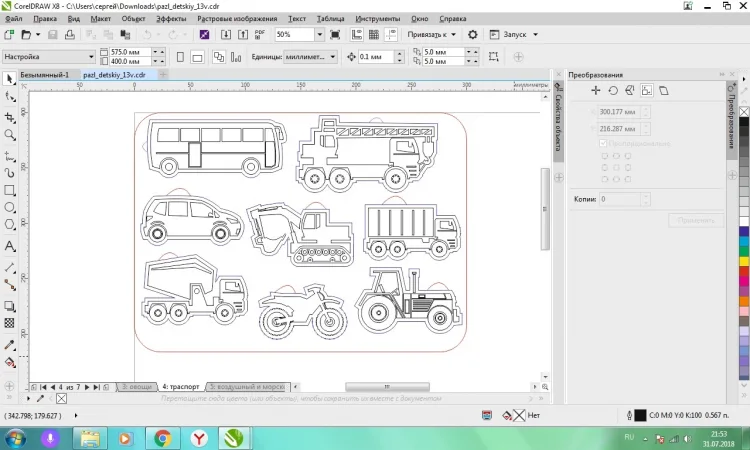Click the page width 575.0 мм field
Viewport: 750px width, 450px height.
(x=130, y=52)
